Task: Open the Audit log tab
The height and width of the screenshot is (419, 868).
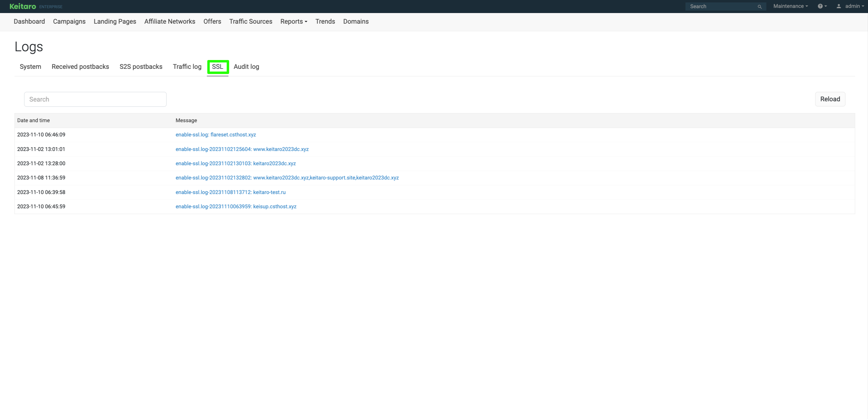Action: [x=246, y=67]
